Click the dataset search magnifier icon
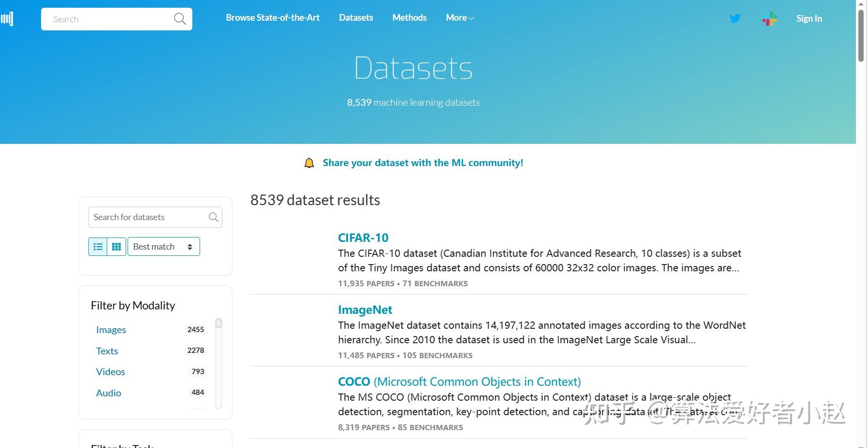The image size is (868, 448). (x=213, y=217)
